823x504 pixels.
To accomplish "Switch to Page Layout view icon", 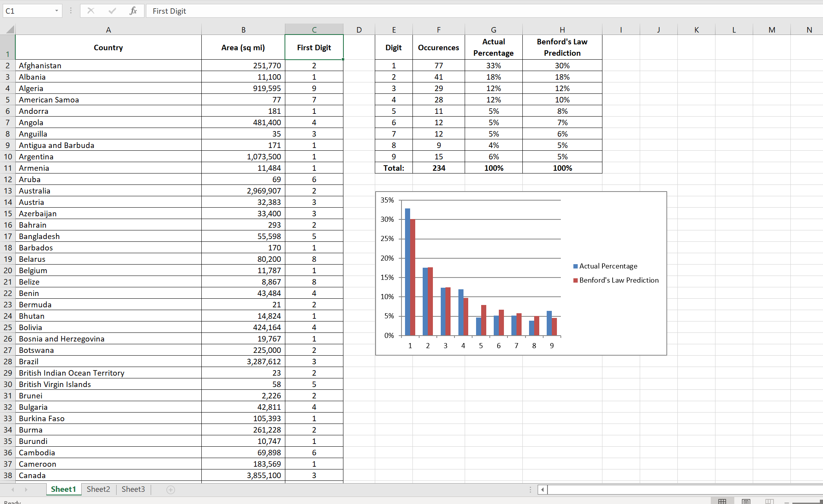I will pos(746,501).
